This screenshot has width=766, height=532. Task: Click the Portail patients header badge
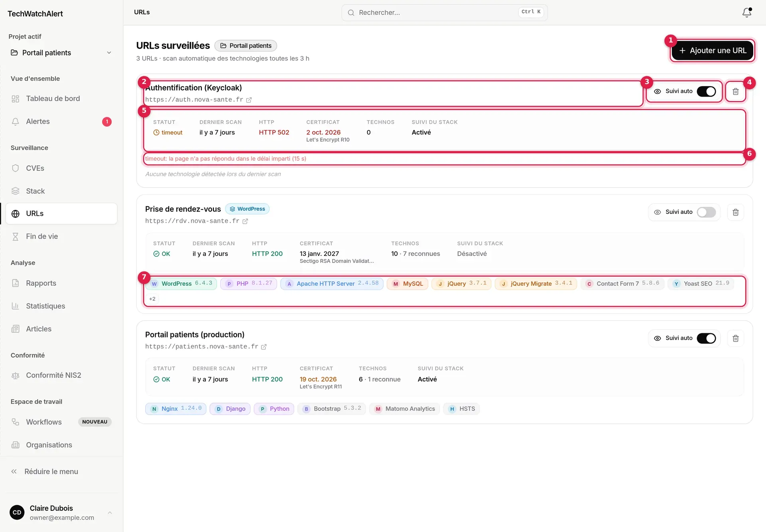(x=246, y=45)
